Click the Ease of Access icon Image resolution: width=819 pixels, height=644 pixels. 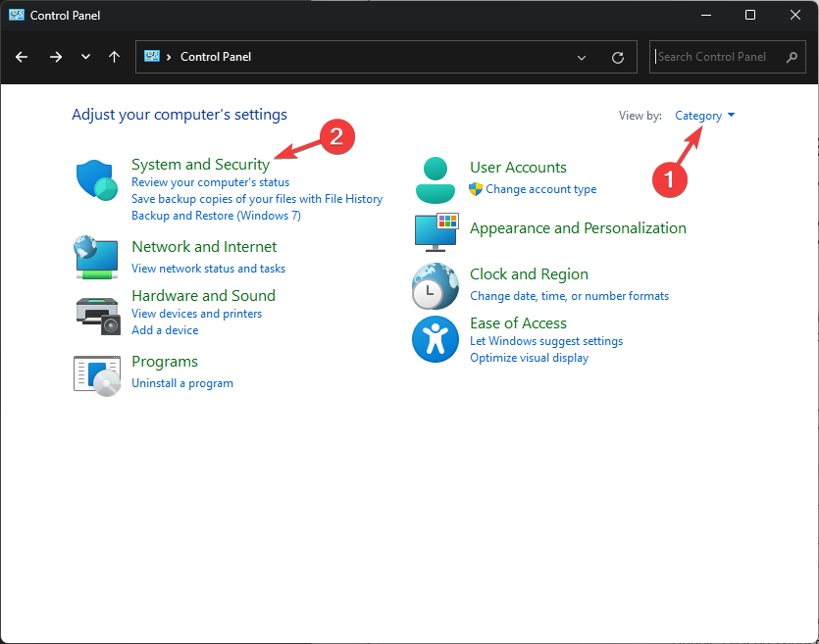tap(434, 339)
